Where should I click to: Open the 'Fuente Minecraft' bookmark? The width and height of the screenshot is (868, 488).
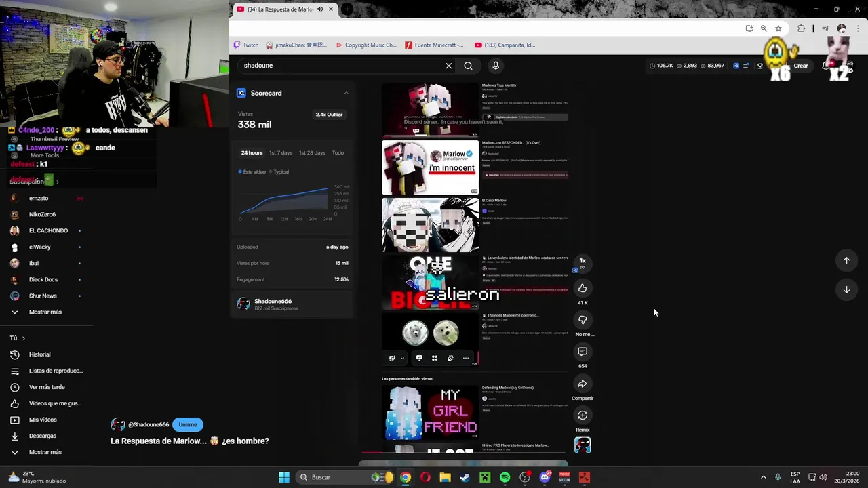point(434,45)
